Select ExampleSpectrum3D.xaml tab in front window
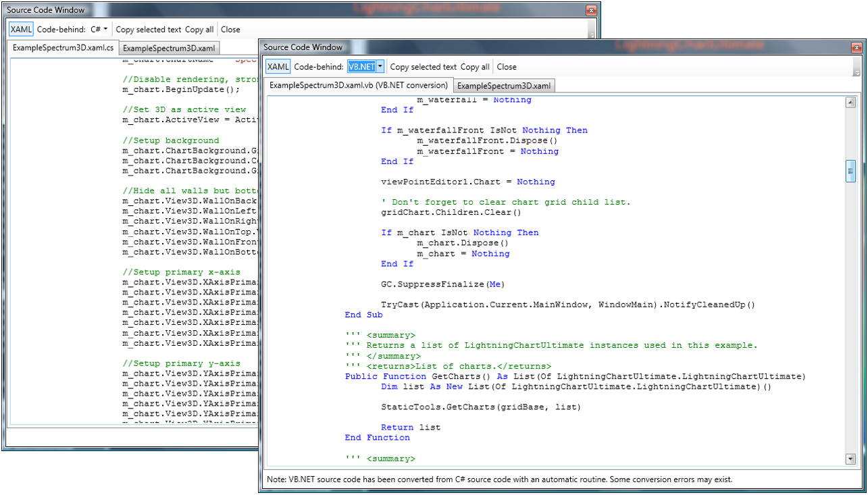Viewport: 868px width, 495px height. tap(503, 86)
